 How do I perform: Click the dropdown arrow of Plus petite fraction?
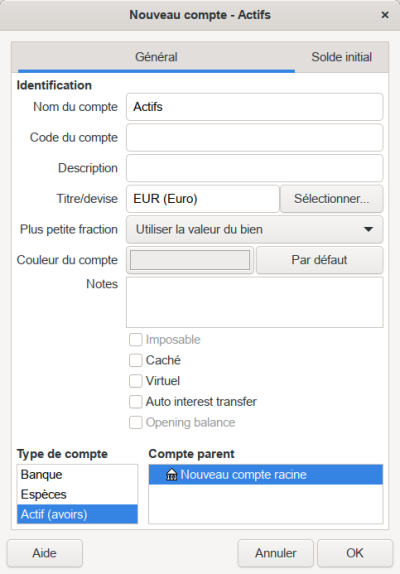(x=368, y=230)
